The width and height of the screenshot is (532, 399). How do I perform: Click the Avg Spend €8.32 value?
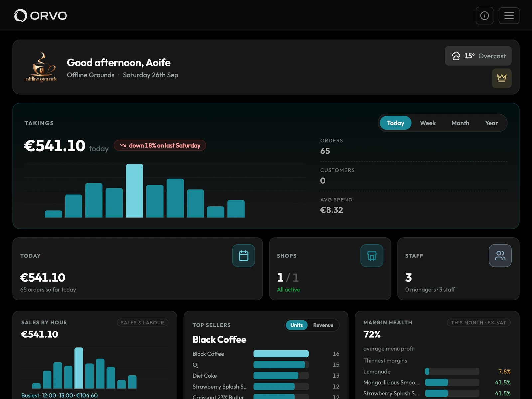[x=332, y=210]
